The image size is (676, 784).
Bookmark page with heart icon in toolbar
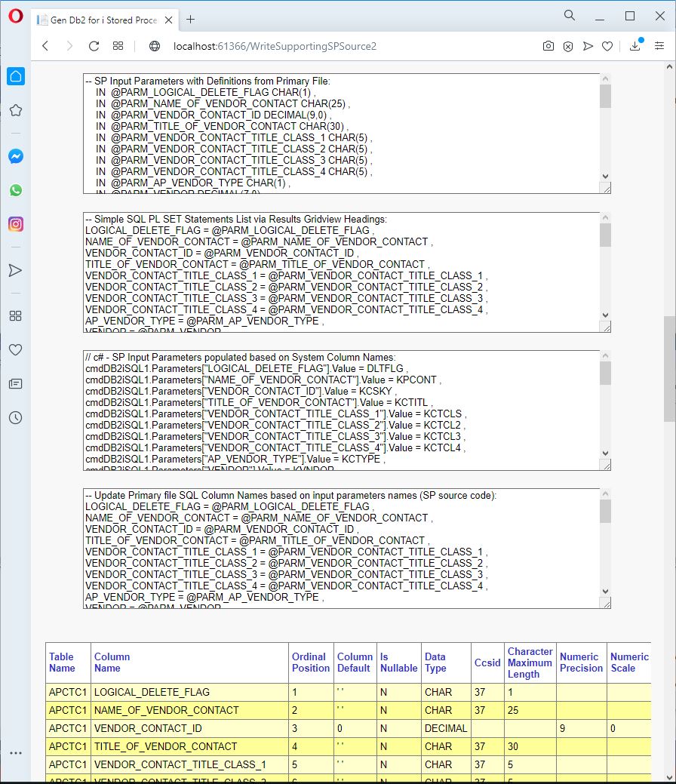[607, 47]
